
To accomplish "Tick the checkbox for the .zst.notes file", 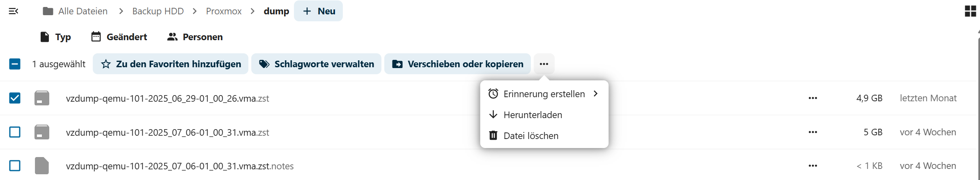I will click(15, 166).
